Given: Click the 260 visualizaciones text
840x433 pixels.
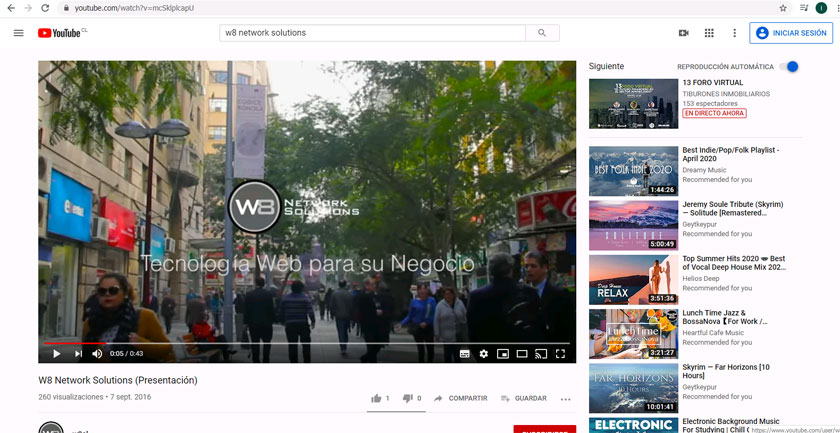Looking at the screenshot, I should [x=71, y=397].
